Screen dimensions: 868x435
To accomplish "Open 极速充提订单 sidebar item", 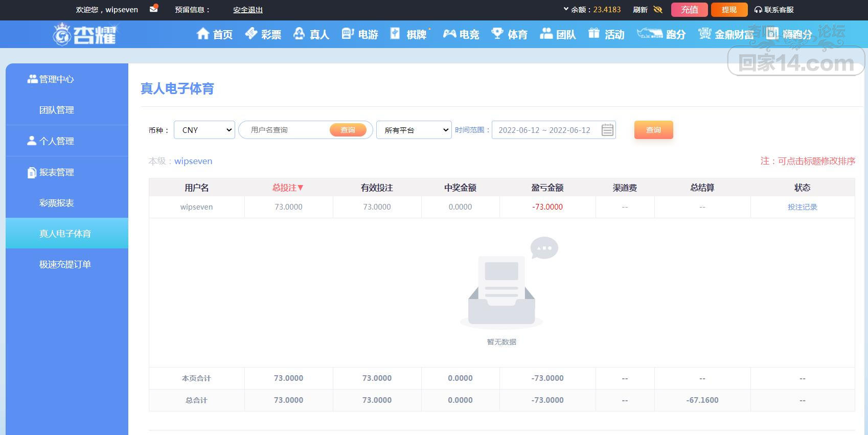I will tap(65, 264).
